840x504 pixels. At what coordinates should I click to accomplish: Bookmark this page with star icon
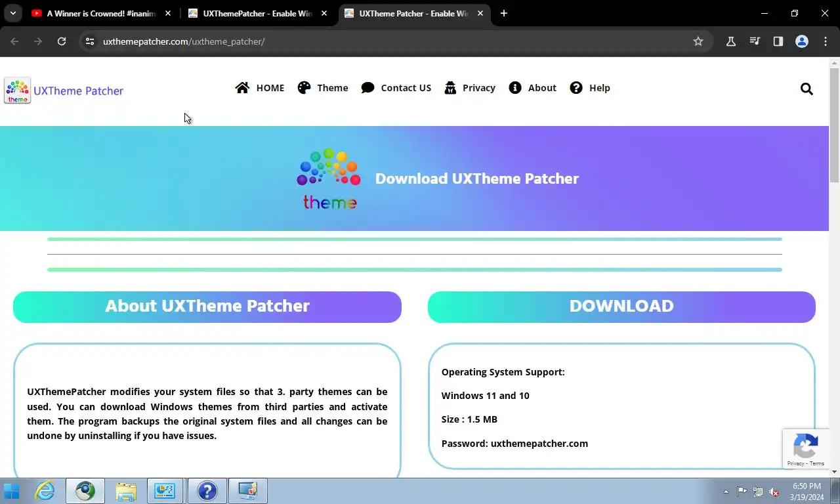(x=698, y=41)
